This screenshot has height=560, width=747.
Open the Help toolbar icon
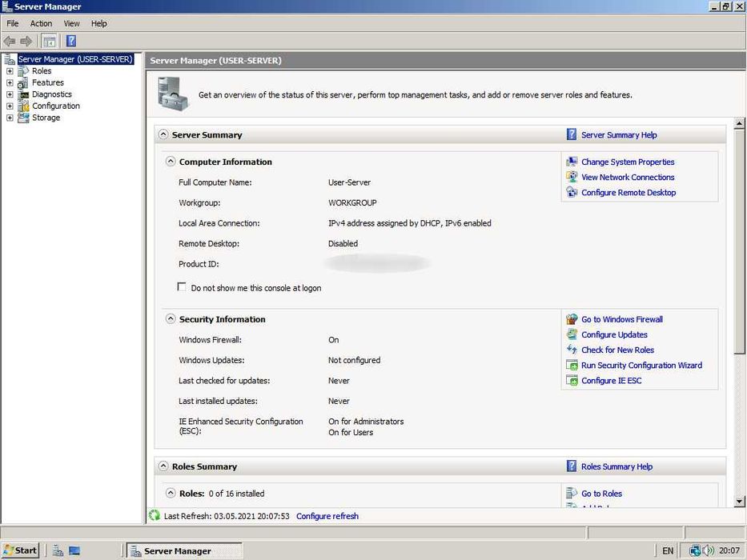tap(71, 41)
